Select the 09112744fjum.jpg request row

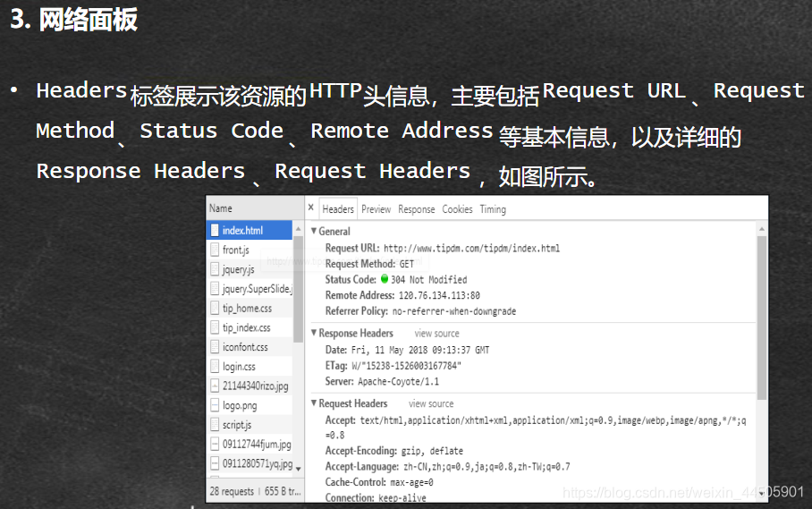[x=250, y=444]
